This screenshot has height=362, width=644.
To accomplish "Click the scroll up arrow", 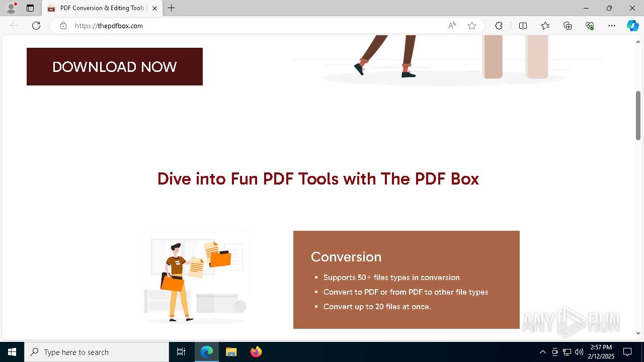I will [x=638, y=42].
